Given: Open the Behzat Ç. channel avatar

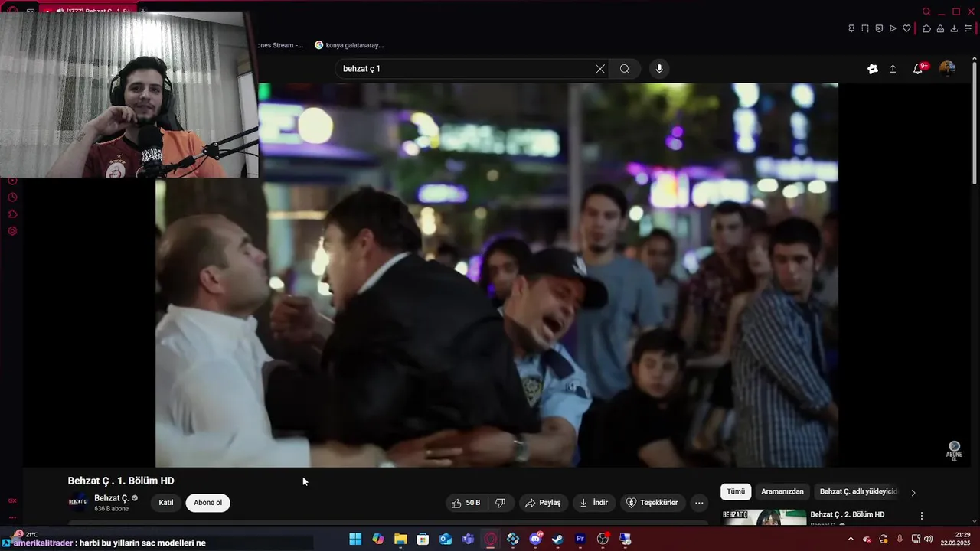Looking at the screenshot, I should tap(77, 503).
